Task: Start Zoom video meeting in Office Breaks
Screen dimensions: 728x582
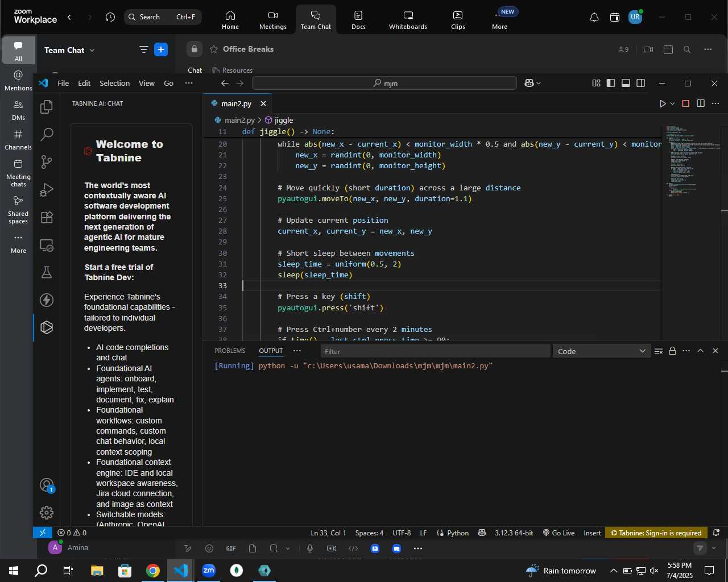Action: pyautogui.click(x=648, y=49)
